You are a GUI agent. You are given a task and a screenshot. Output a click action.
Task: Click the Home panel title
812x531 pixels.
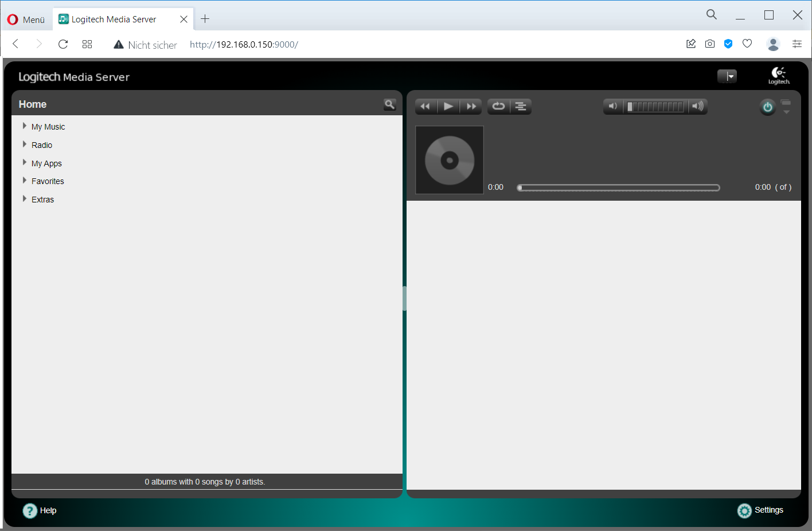(33, 104)
